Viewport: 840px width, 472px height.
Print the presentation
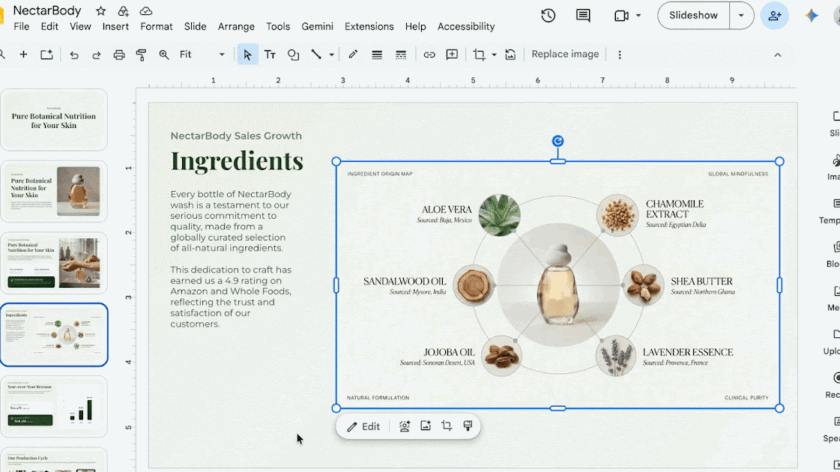pos(119,55)
